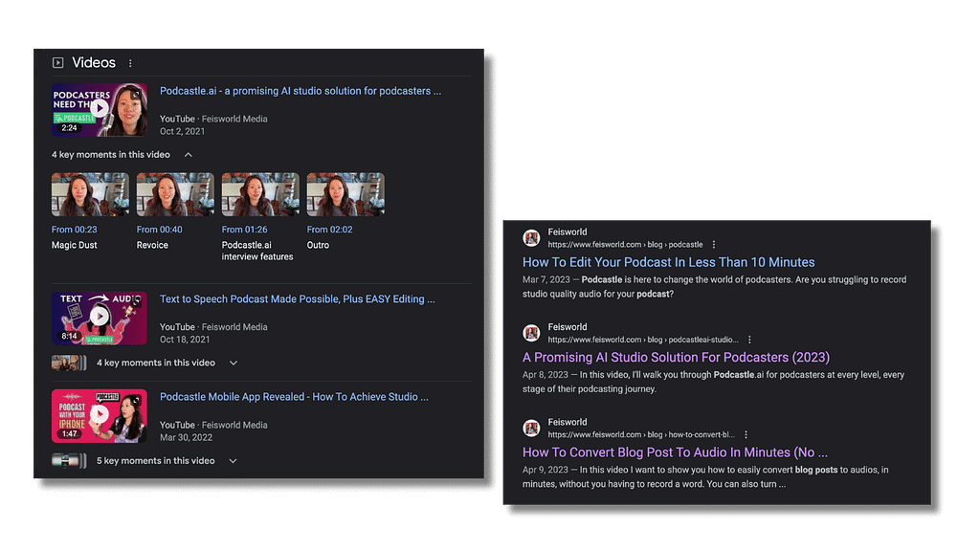This screenshot has height=551, width=980.
Task: Click the 'Magic Dust' moment label
Action: [x=75, y=245]
